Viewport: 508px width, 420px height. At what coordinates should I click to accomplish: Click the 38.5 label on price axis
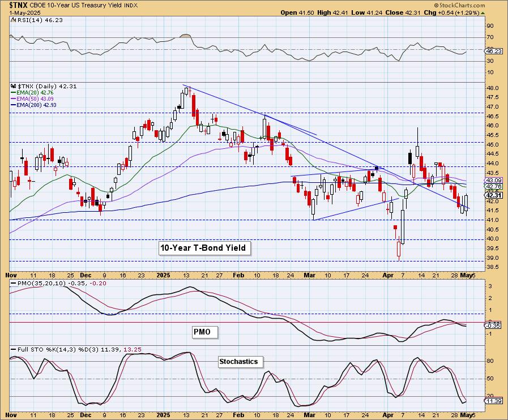tap(494, 267)
